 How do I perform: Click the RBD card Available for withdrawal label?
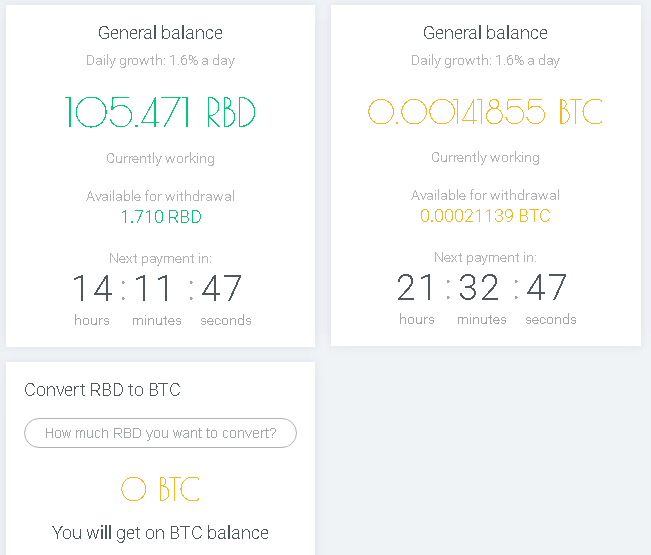[x=160, y=196]
